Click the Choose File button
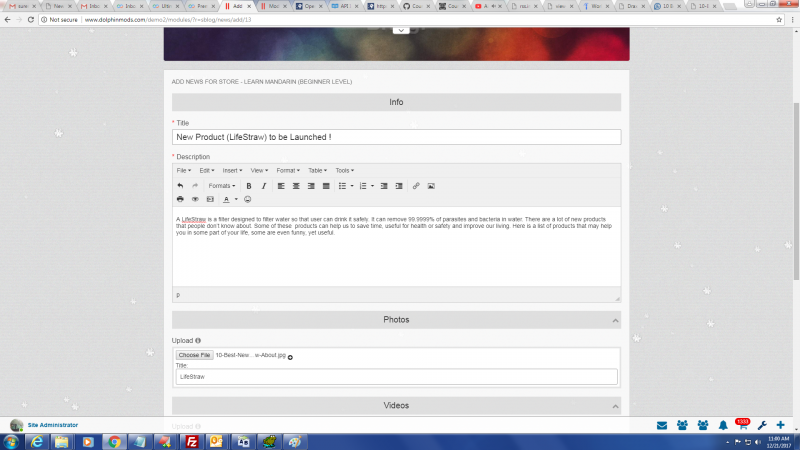 (x=194, y=355)
